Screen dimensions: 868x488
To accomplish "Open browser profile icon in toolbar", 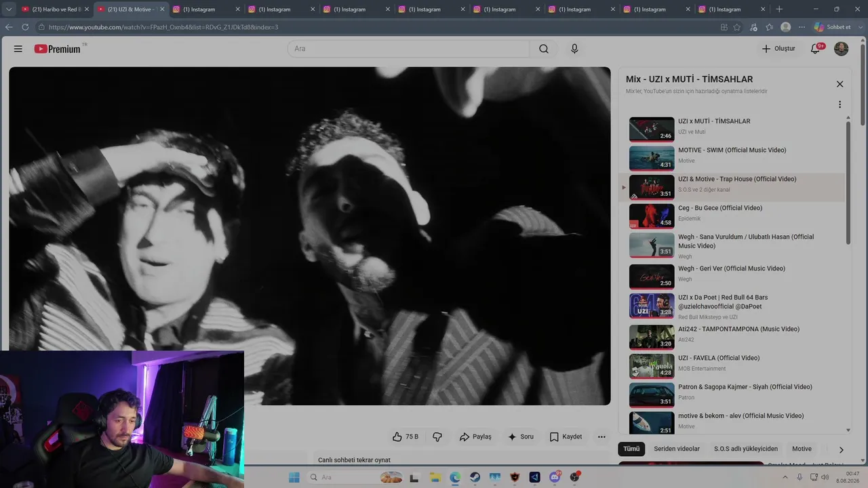I will pyautogui.click(x=785, y=27).
